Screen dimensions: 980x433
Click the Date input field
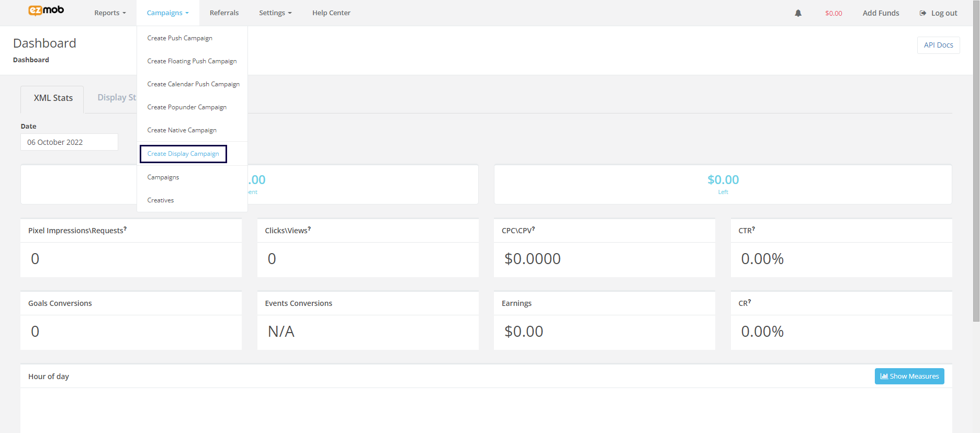click(69, 142)
